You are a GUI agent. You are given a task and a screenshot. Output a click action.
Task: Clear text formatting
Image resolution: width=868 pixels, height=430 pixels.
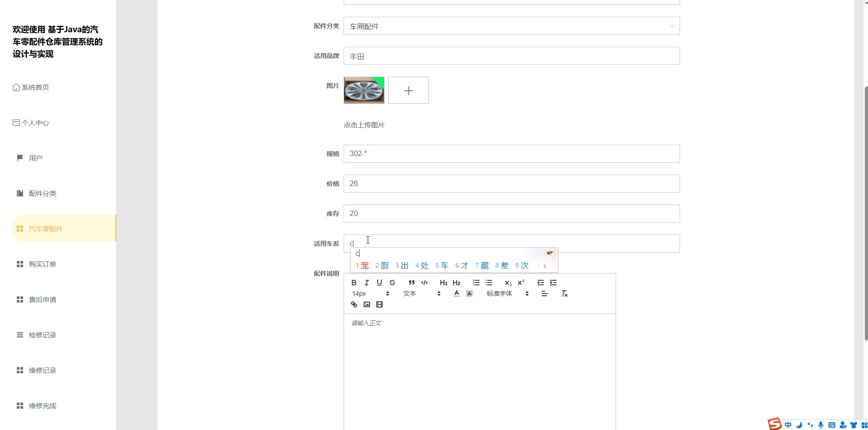click(564, 293)
